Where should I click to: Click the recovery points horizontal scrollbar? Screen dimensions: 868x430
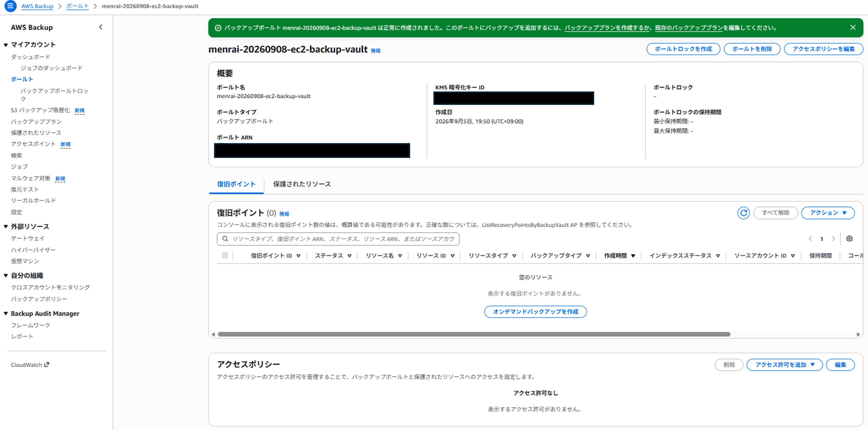click(x=474, y=334)
